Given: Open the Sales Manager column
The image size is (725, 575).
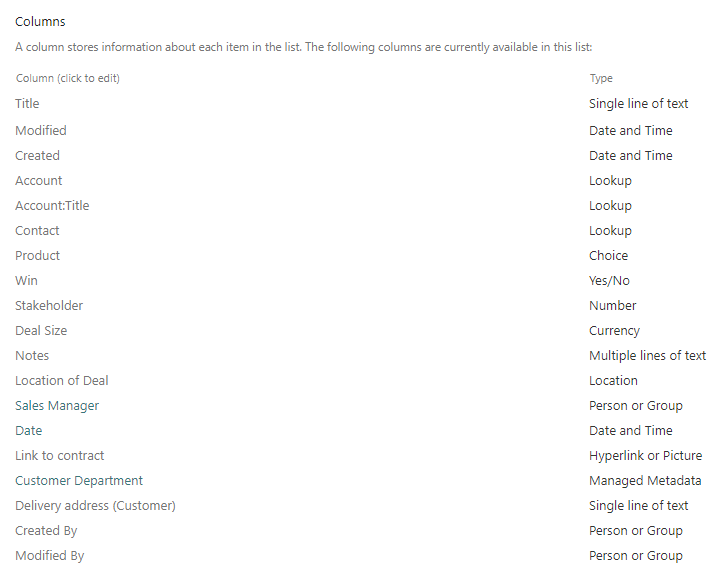Looking at the screenshot, I should tap(57, 406).
